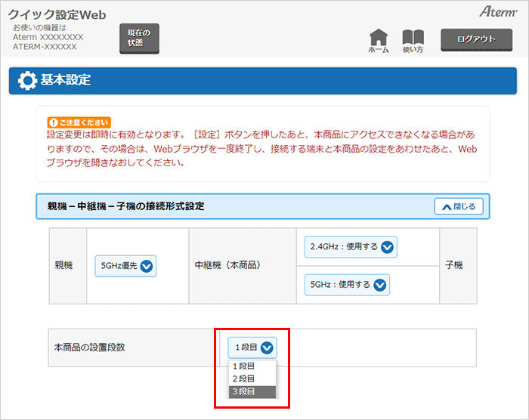Click the 1段目 combo box arrow
The image size is (529, 420).
[268, 347]
